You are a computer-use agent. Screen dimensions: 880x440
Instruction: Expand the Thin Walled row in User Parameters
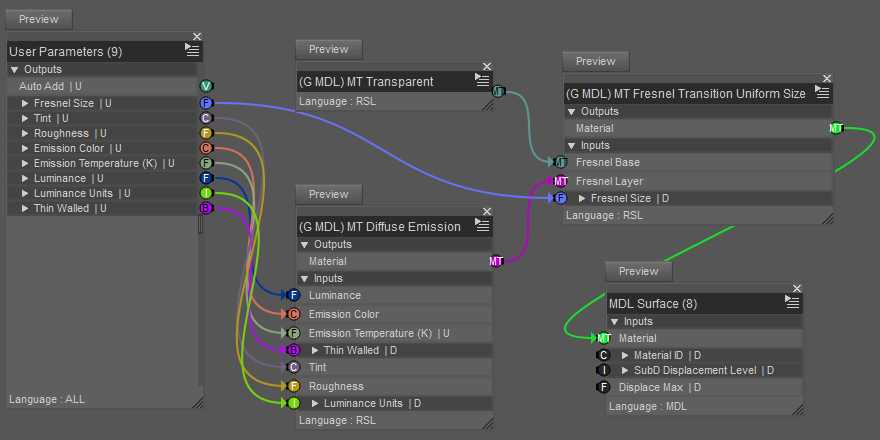pos(25,208)
